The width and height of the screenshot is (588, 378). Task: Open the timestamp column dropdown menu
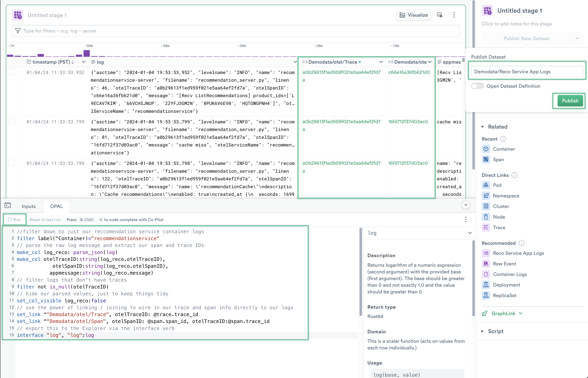[83, 62]
